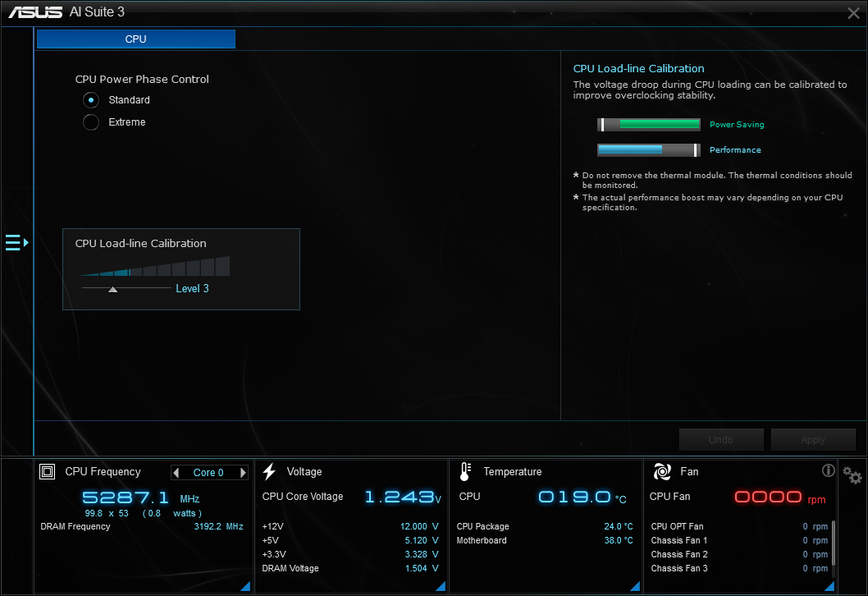868x596 pixels.
Task: Click the Performance label
Action: coord(735,150)
